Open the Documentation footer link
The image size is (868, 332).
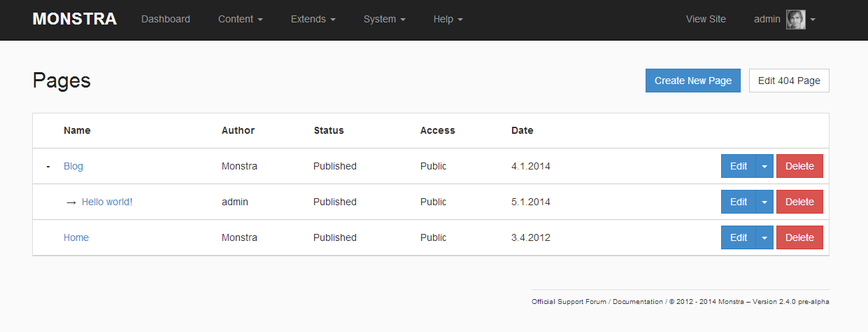637,302
